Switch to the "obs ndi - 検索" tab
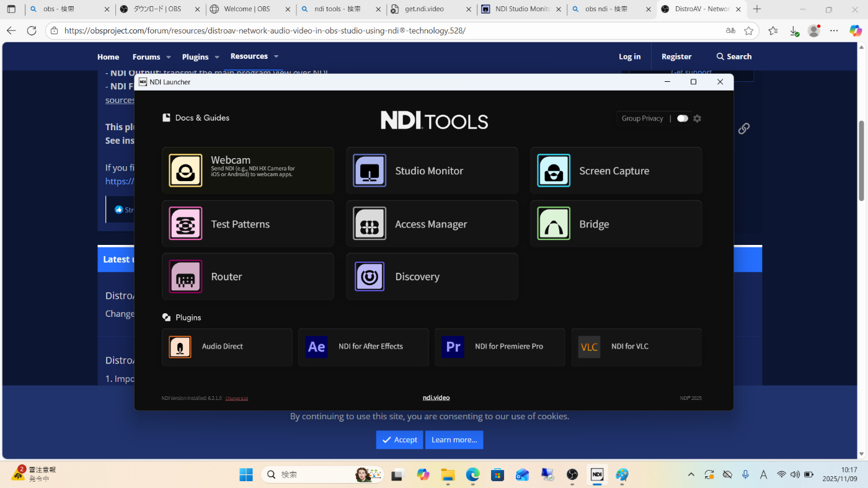868x488 pixels. 611,9
